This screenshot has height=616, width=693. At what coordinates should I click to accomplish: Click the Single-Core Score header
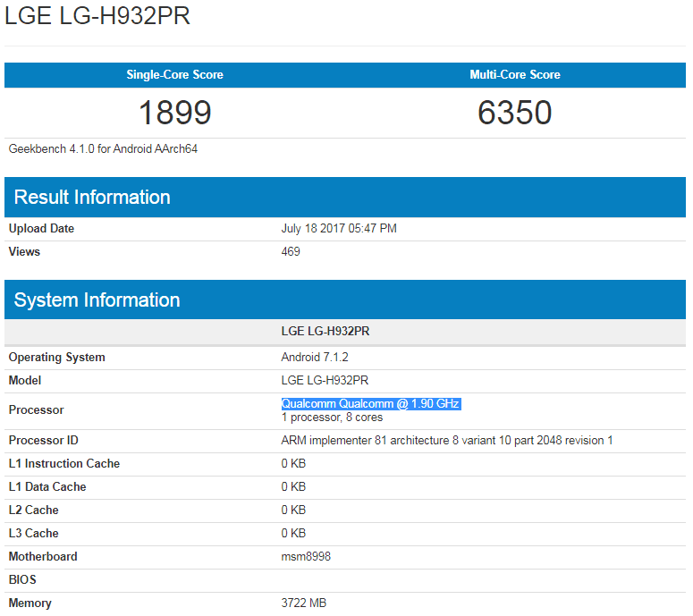click(174, 75)
